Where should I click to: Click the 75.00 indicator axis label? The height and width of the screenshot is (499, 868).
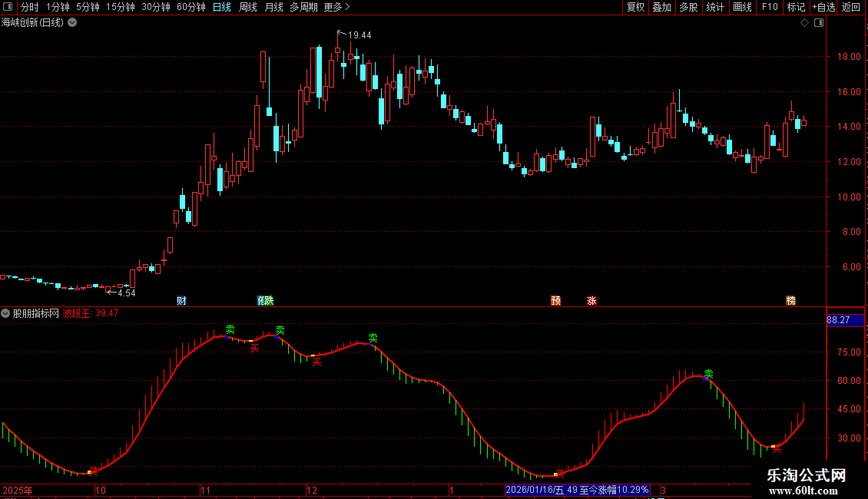click(849, 352)
